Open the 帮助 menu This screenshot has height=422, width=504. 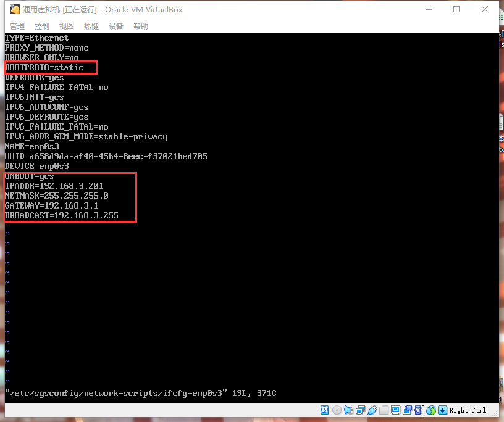click(141, 26)
